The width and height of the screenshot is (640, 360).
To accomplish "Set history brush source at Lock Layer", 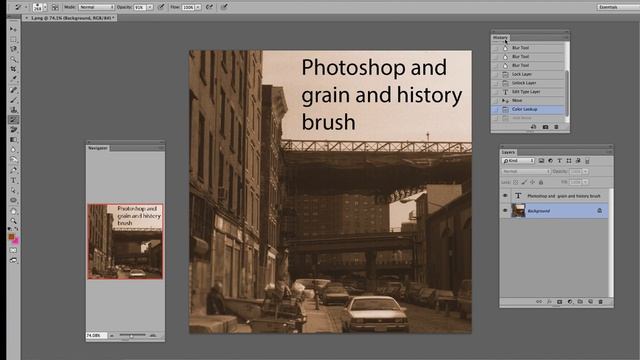I will tap(496, 74).
